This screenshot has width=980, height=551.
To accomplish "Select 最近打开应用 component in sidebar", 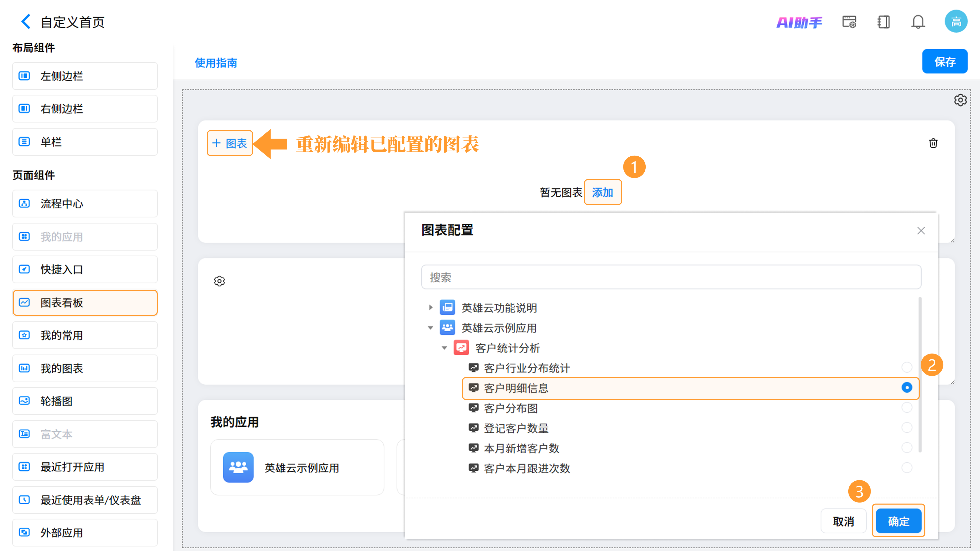I will coord(85,467).
